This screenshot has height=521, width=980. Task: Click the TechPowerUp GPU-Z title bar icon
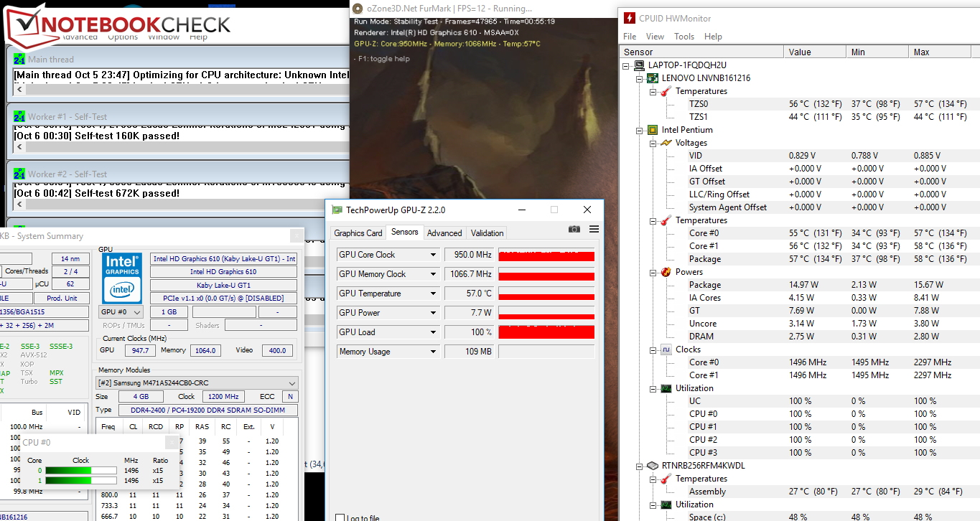(337, 210)
